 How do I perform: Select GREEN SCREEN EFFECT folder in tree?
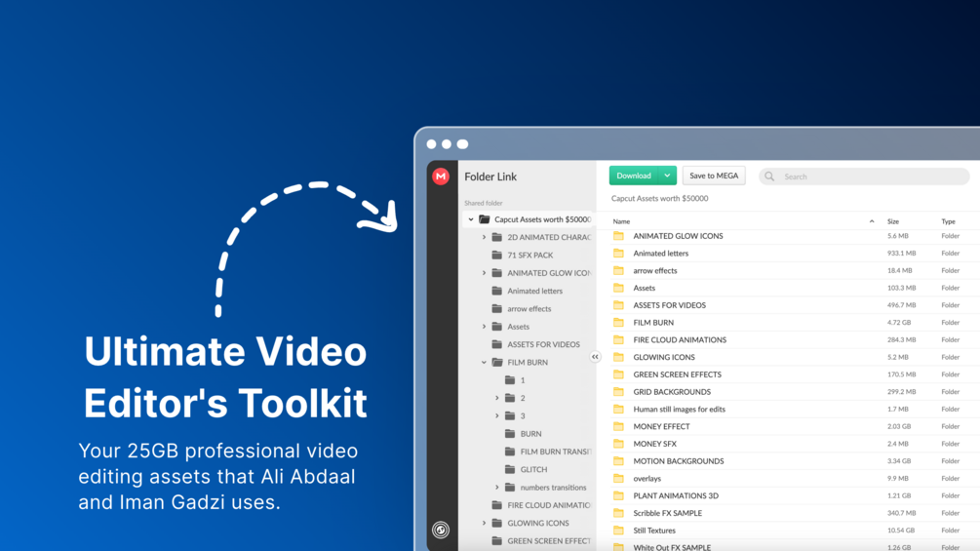(549, 541)
